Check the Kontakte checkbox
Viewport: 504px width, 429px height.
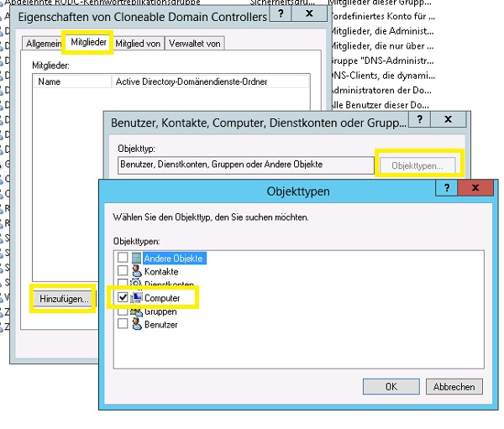[x=123, y=270]
